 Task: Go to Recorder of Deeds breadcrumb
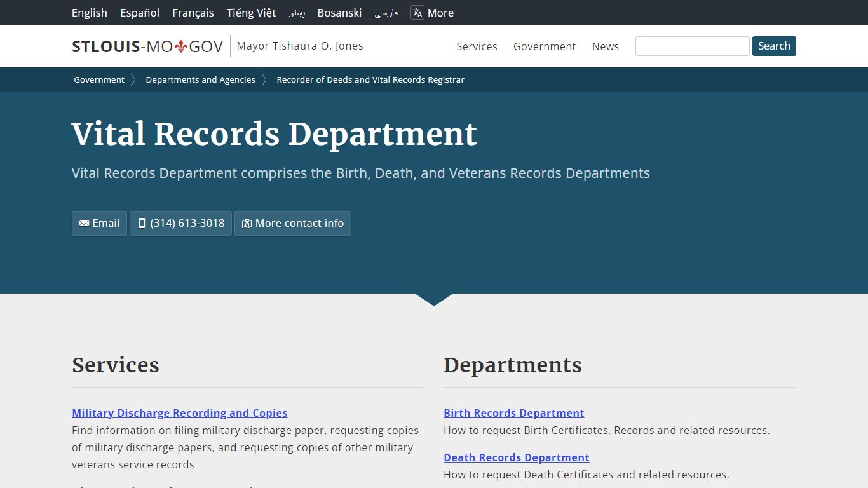[370, 79]
